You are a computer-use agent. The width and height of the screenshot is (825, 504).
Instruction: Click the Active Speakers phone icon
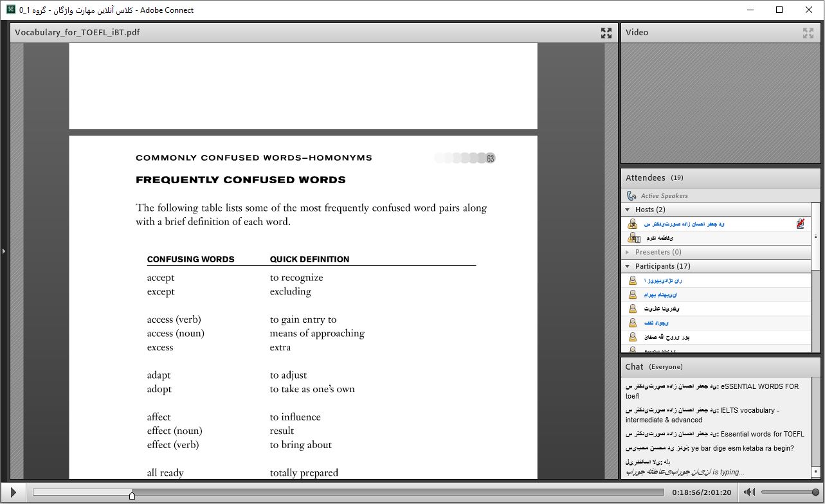click(631, 195)
